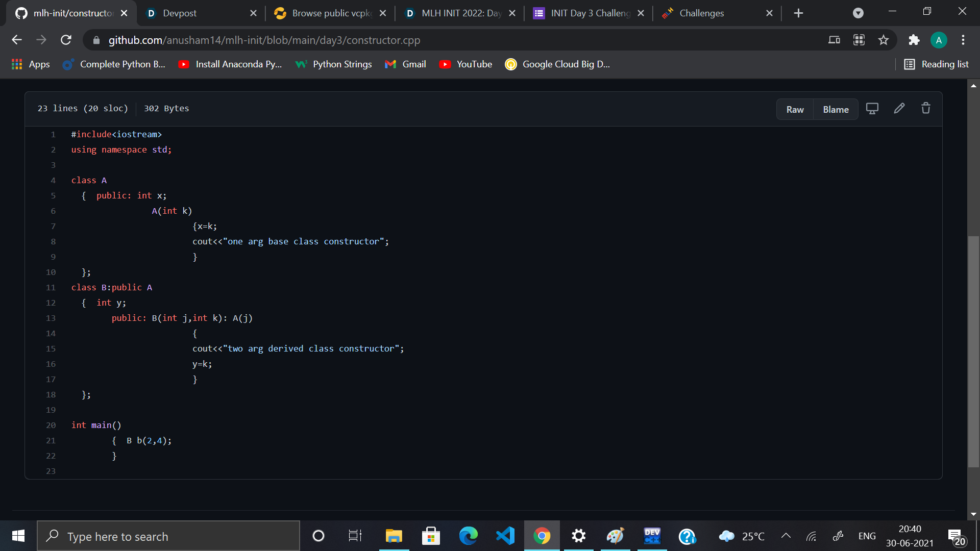This screenshot has width=980, height=551.
Task: Click the vertical page scrollbar thumb
Action: pyautogui.click(x=973, y=351)
